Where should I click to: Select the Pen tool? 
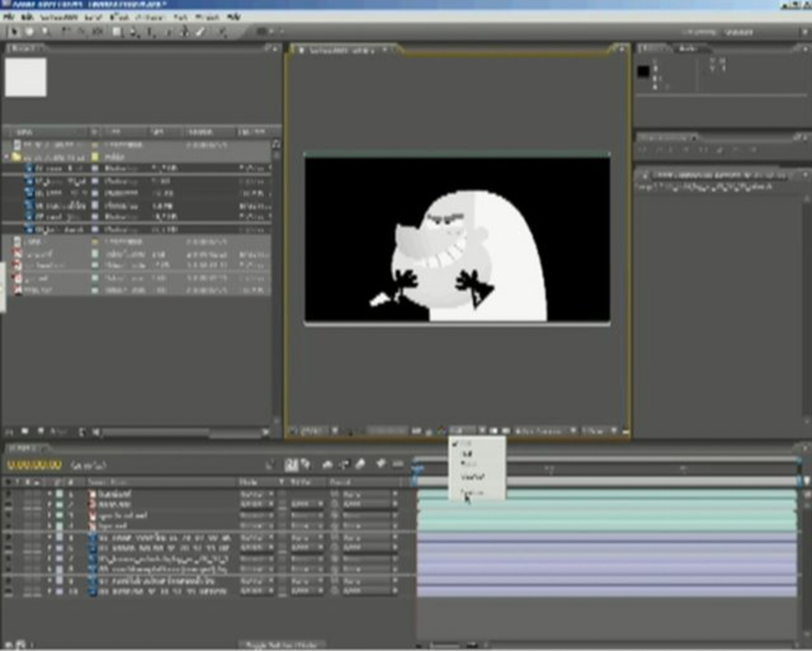134,32
